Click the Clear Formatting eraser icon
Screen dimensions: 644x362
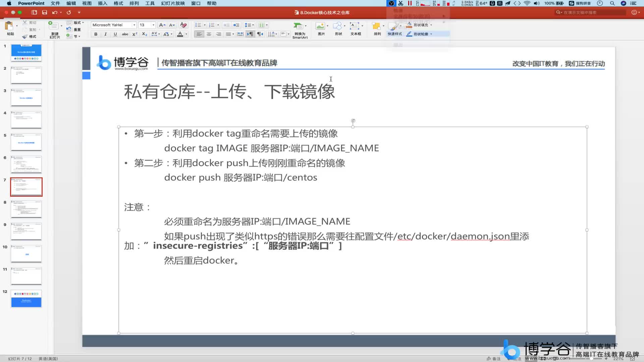[183, 25]
